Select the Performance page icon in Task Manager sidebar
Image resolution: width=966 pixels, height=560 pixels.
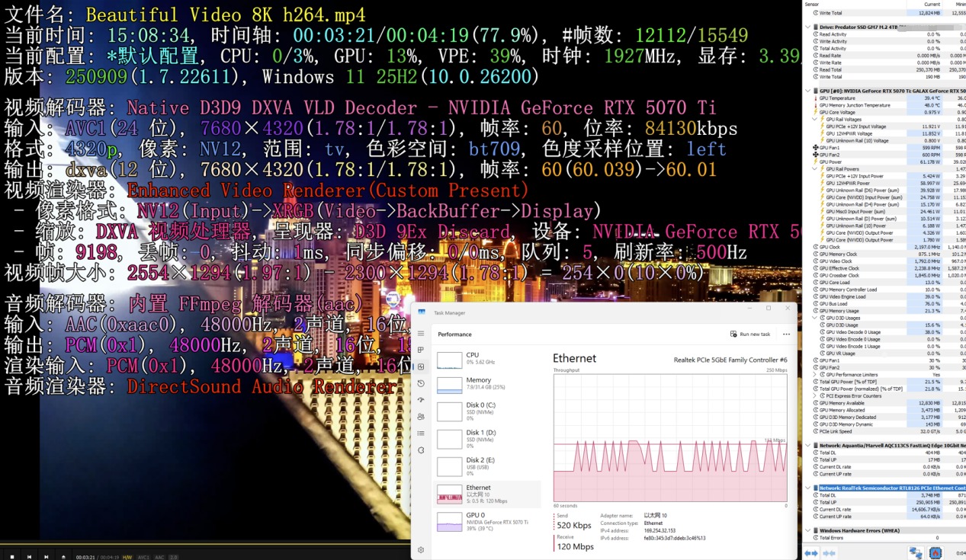point(421,367)
